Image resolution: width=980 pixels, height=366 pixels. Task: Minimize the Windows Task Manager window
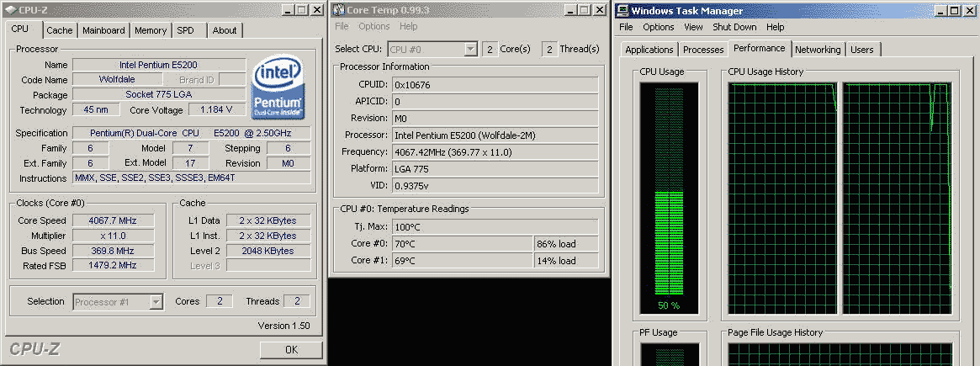pyautogui.click(x=940, y=11)
